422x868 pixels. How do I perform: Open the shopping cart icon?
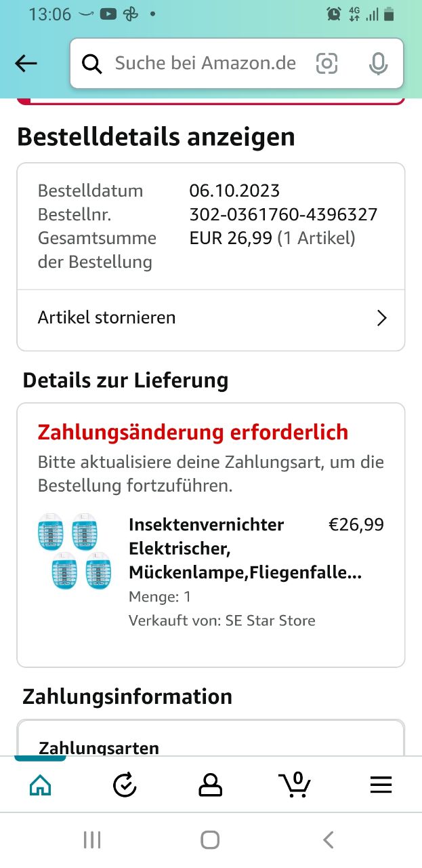click(295, 785)
